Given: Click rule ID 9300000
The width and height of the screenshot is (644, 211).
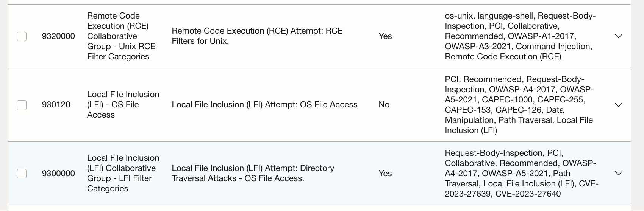Looking at the screenshot, I should 58,174.
